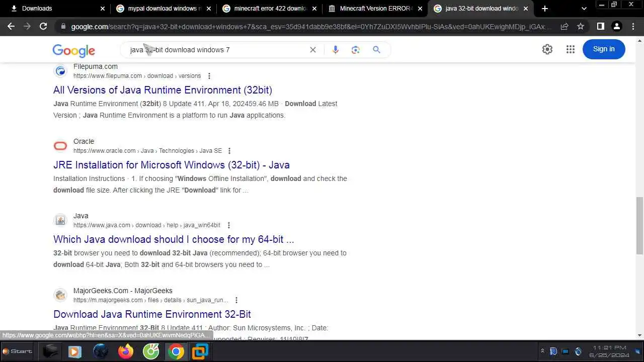Open new browser tab
The image size is (644, 362).
pos(545,9)
